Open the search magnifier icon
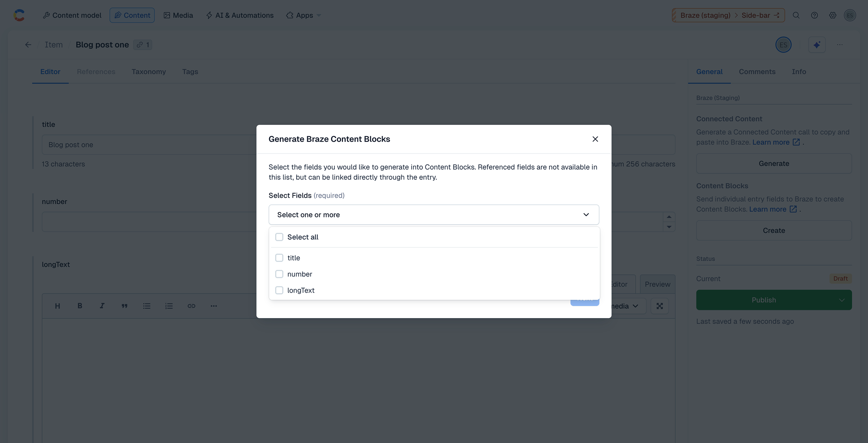 coord(796,15)
